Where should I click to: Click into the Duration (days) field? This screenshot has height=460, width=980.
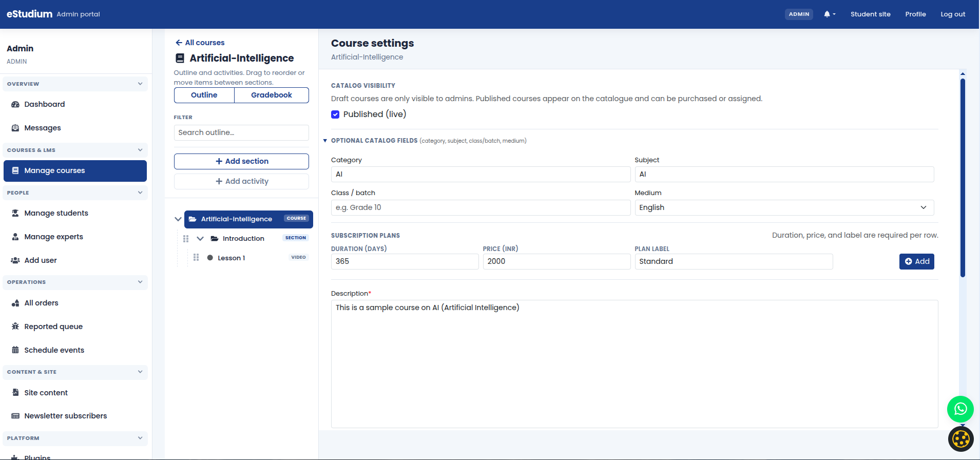click(x=405, y=261)
